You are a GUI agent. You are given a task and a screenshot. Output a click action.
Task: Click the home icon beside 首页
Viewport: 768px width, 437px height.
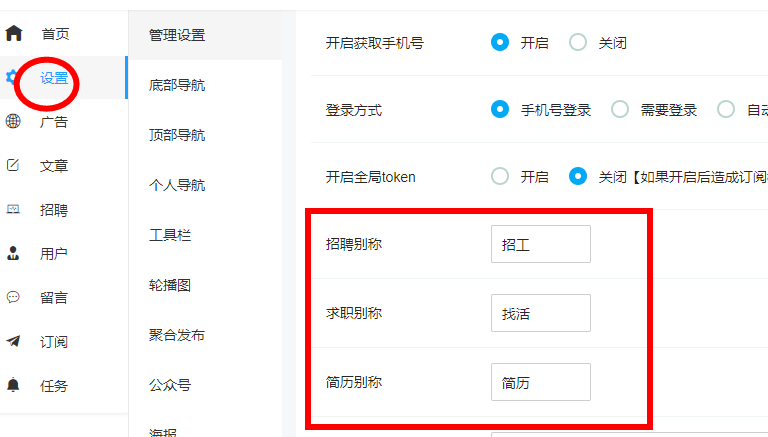(14, 33)
